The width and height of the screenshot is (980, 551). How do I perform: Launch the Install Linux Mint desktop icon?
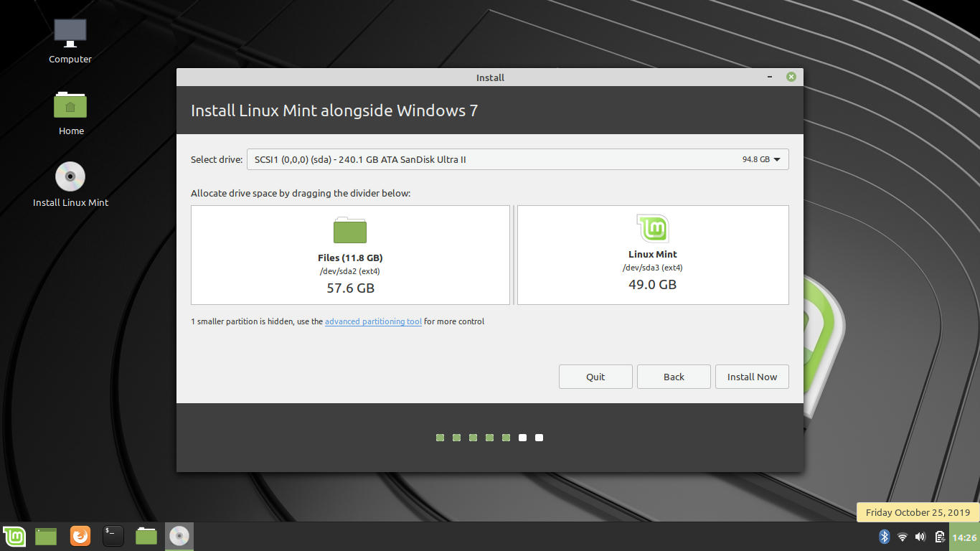pos(70,176)
